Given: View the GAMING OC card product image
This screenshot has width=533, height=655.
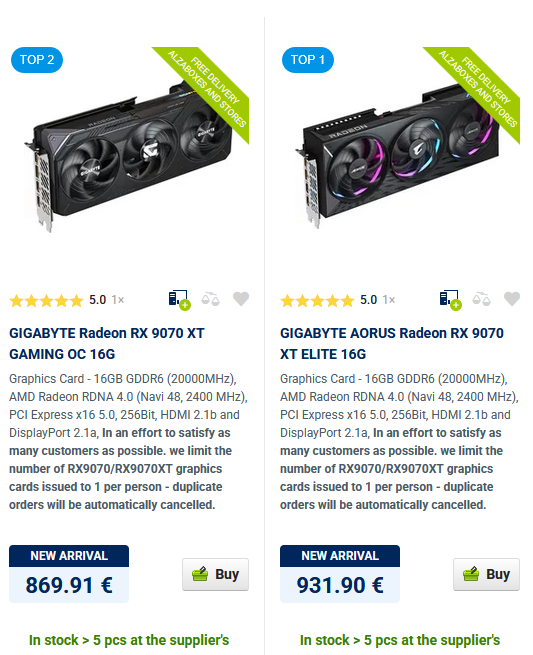Looking at the screenshot, I should coord(129,157).
